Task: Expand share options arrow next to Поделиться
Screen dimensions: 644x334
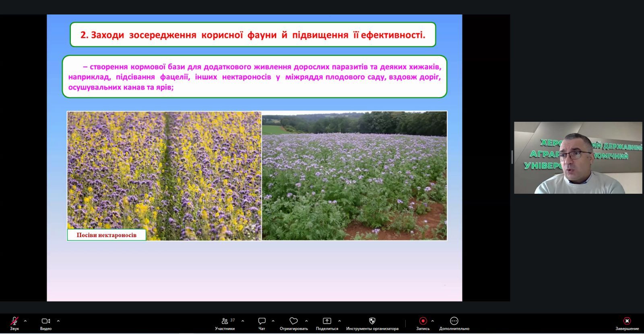Action: pos(339,321)
